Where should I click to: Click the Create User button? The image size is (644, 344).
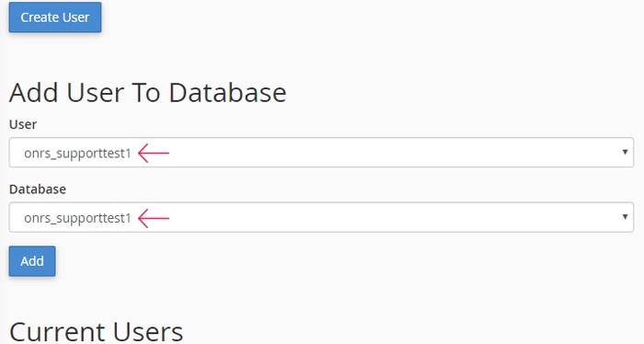[55, 17]
